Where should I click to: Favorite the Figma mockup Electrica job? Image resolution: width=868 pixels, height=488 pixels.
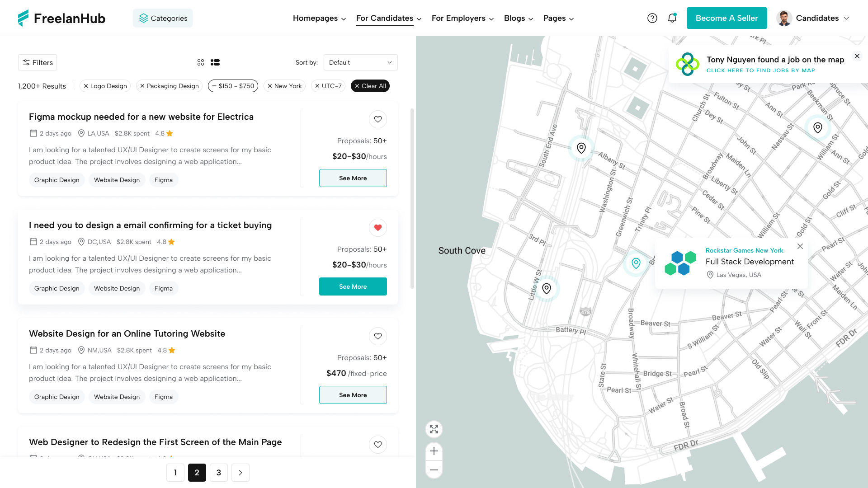coord(378,119)
